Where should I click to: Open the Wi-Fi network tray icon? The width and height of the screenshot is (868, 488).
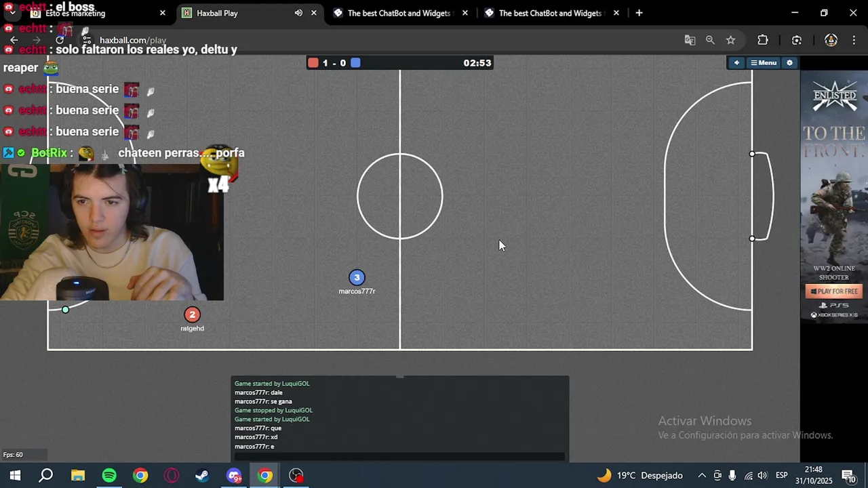748,476
